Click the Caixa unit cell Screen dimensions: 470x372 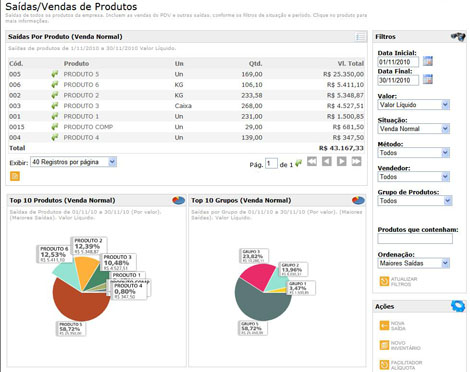pos(183,106)
